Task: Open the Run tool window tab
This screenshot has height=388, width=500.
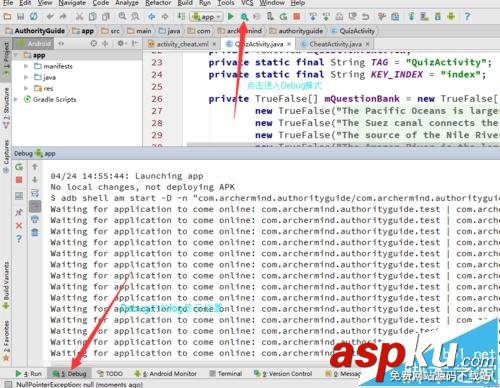Action: (x=29, y=374)
